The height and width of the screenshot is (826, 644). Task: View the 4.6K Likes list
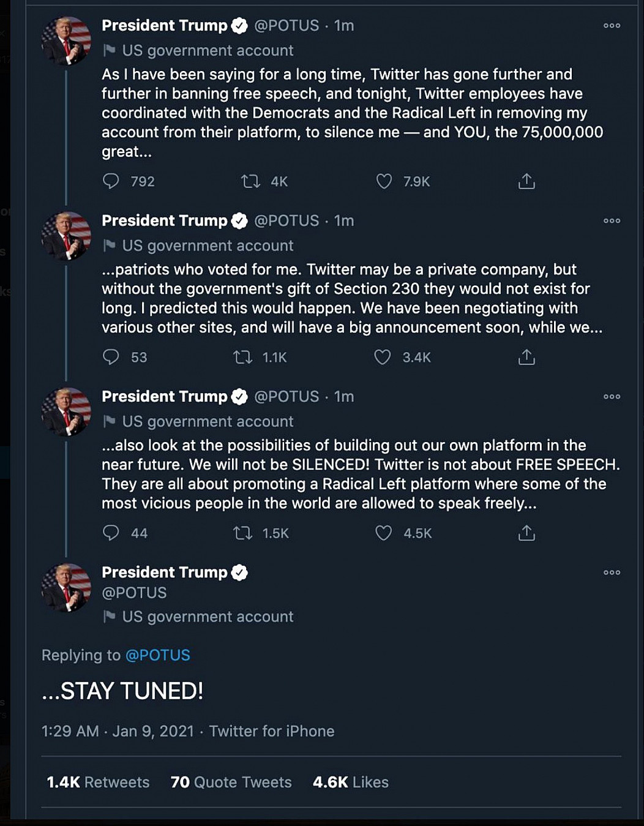click(x=350, y=782)
